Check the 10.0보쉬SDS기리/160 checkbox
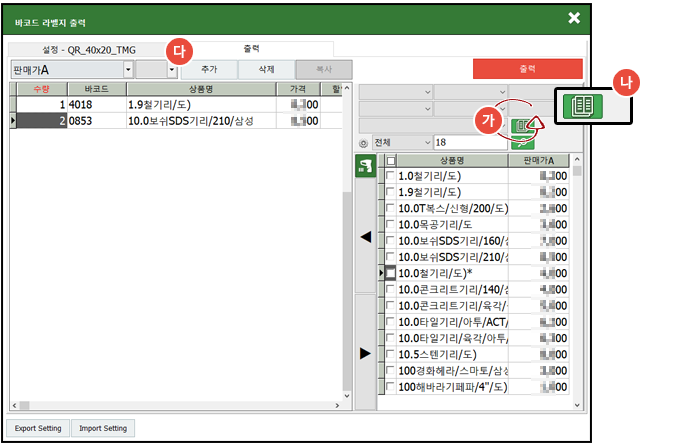The width and height of the screenshot is (680, 444). [x=390, y=240]
